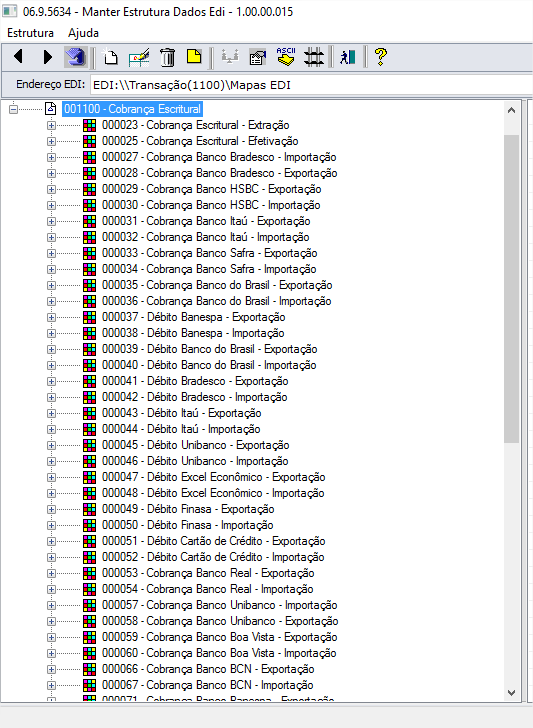Open the Ajuda menu
The image size is (533, 728).
(x=83, y=33)
